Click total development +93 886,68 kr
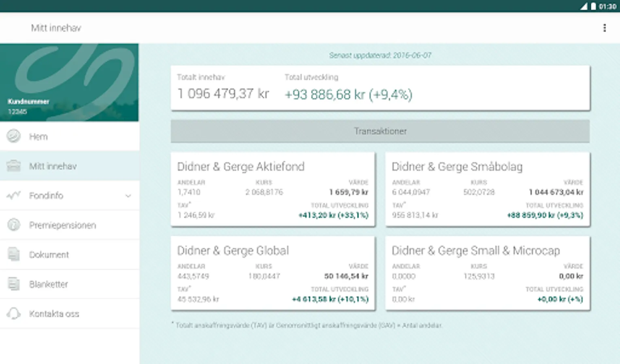Screen dimensions: 620x364 click(348, 94)
